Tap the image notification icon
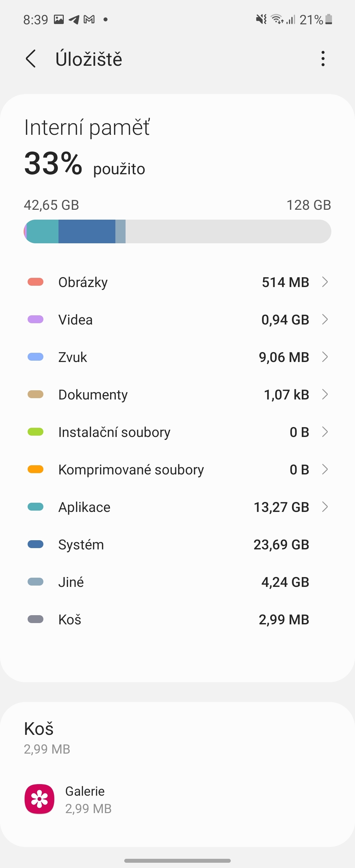 pyautogui.click(x=59, y=19)
